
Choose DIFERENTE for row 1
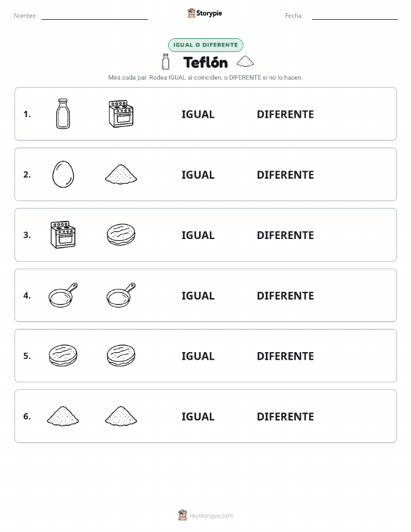click(285, 114)
